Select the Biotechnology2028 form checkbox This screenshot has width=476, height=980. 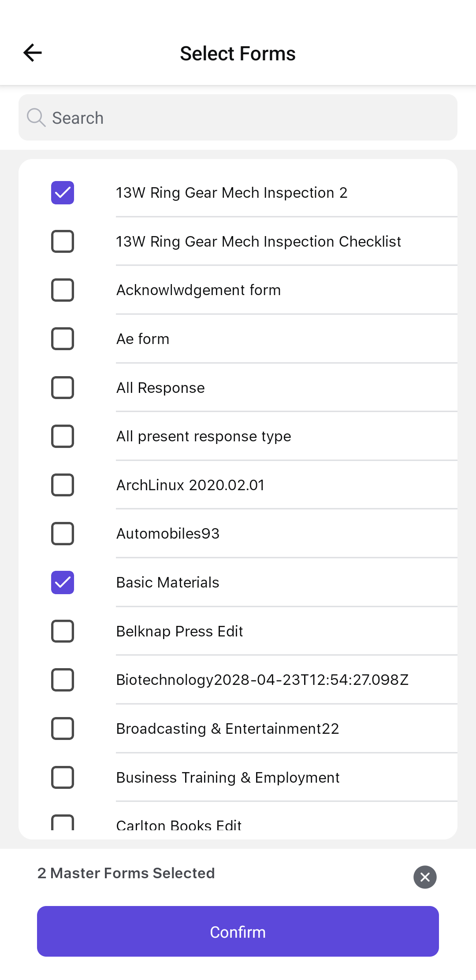click(63, 680)
